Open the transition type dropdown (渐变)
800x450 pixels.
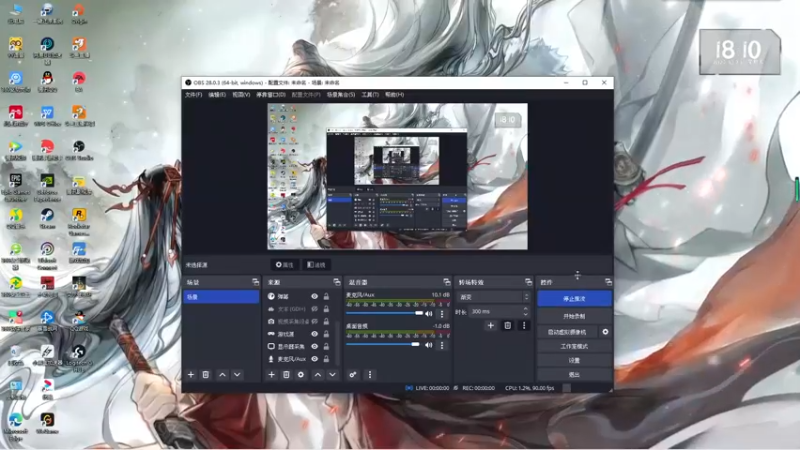coord(493,297)
